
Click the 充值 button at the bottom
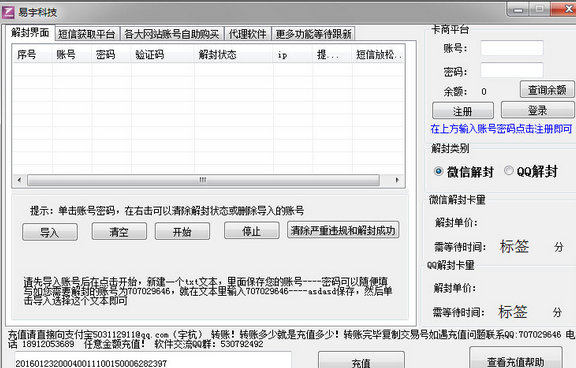[x=361, y=361]
